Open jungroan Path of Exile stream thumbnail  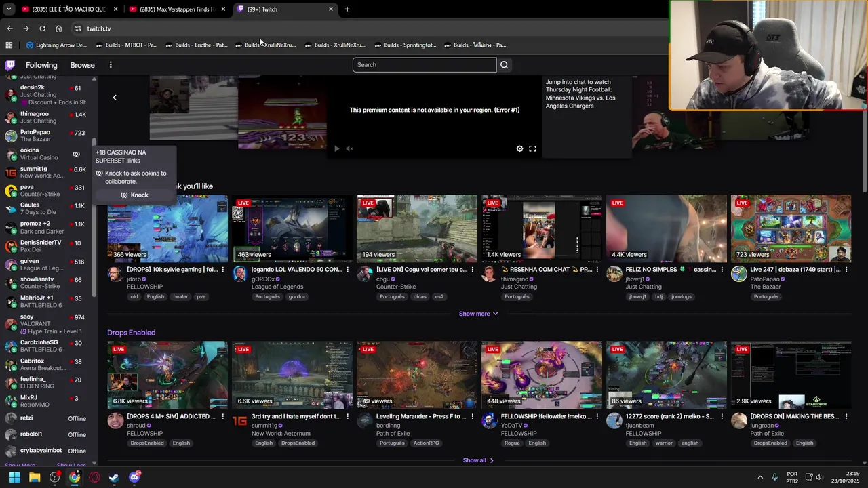click(x=791, y=375)
